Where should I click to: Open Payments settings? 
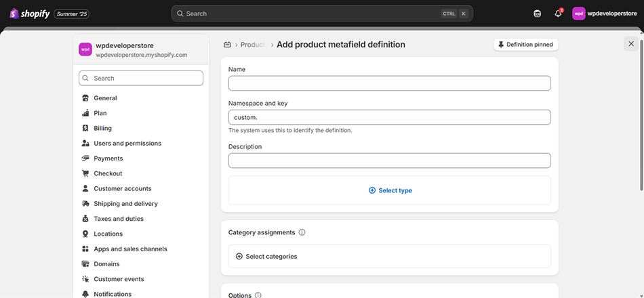(108, 158)
